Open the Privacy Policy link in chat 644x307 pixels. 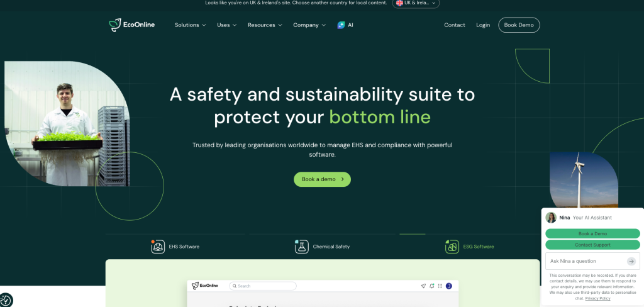tap(597, 298)
